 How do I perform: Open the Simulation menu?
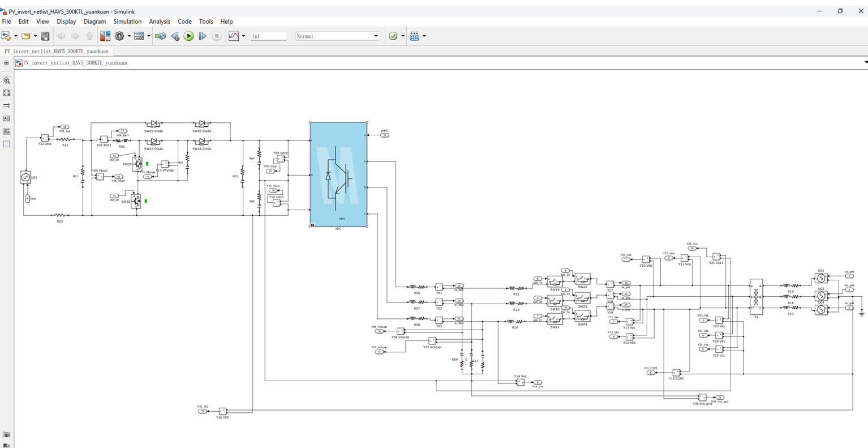click(x=127, y=22)
